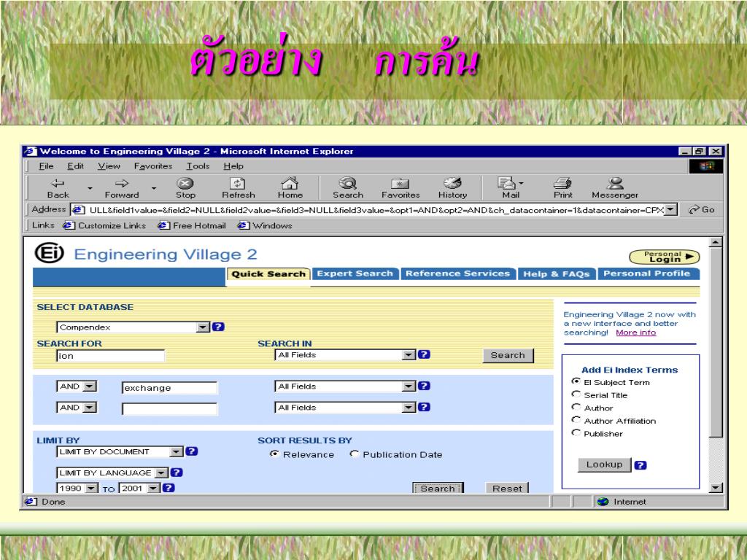Click help icon beside third All Fields
This screenshot has height=560, width=747.
(424, 407)
